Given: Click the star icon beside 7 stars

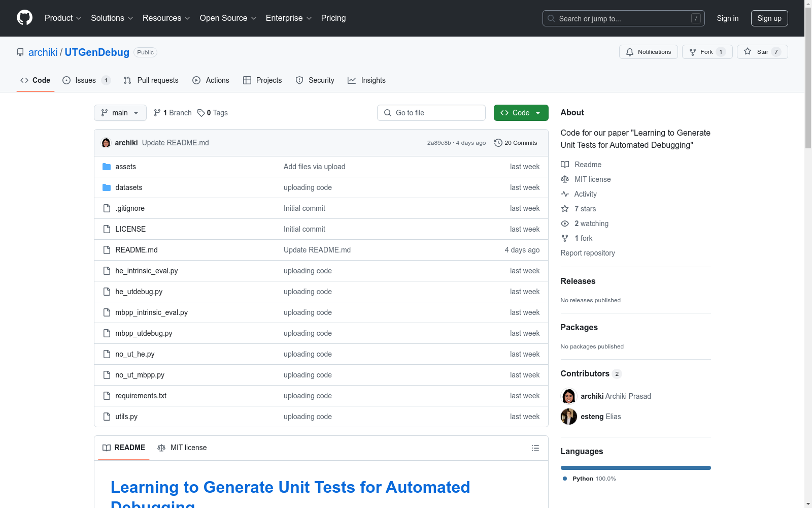Looking at the screenshot, I should click(565, 209).
